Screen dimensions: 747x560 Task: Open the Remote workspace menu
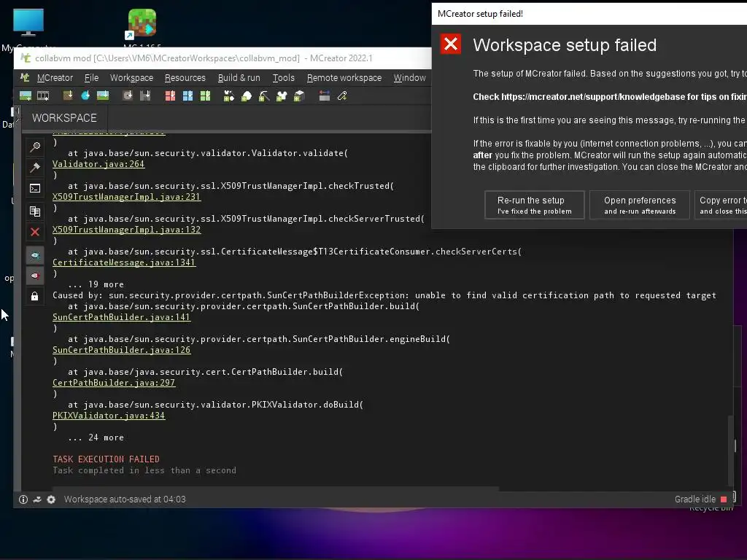[x=344, y=77]
